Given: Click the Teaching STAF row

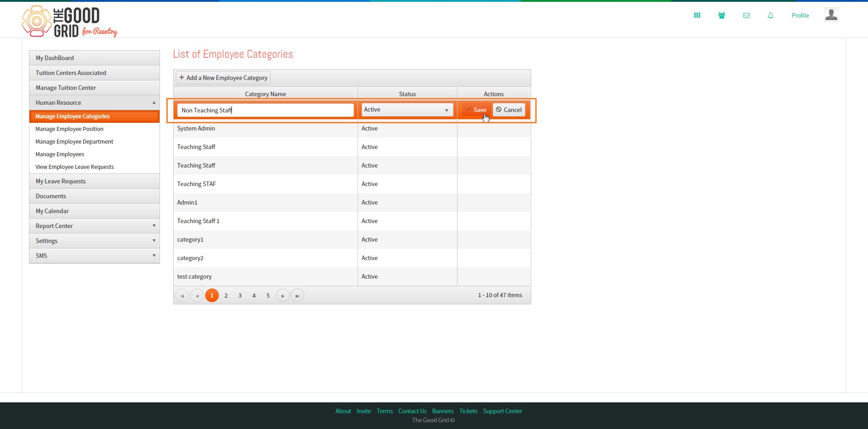Looking at the screenshot, I should pyautogui.click(x=352, y=184).
